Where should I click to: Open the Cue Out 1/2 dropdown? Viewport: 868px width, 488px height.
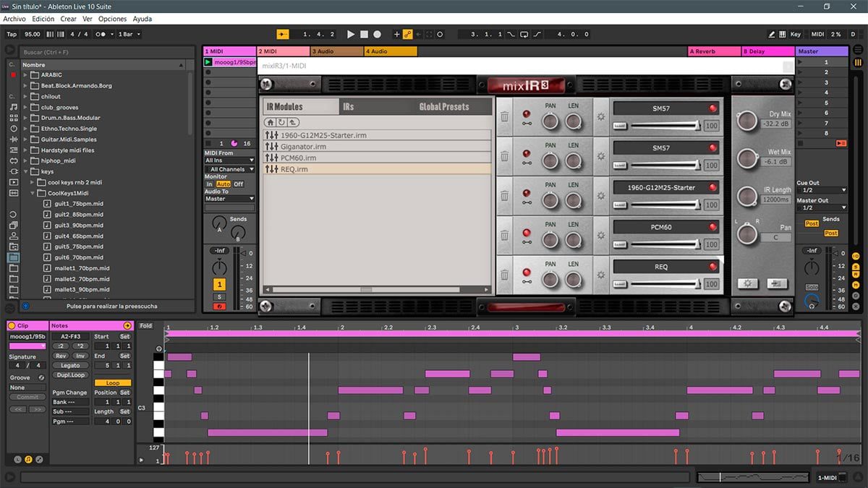tap(822, 190)
